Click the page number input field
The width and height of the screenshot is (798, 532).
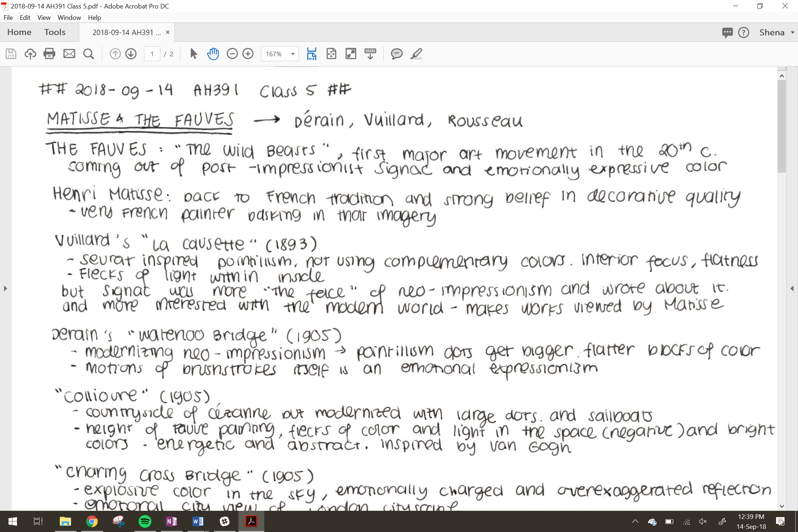pyautogui.click(x=152, y=54)
